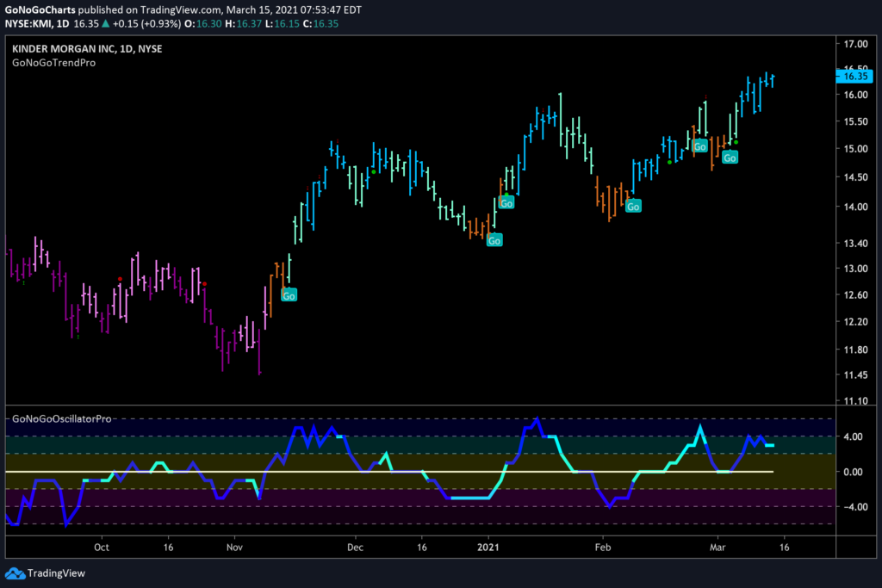Click the 2021 label on time axis
This screenshot has width=882, height=588.
coord(488,548)
